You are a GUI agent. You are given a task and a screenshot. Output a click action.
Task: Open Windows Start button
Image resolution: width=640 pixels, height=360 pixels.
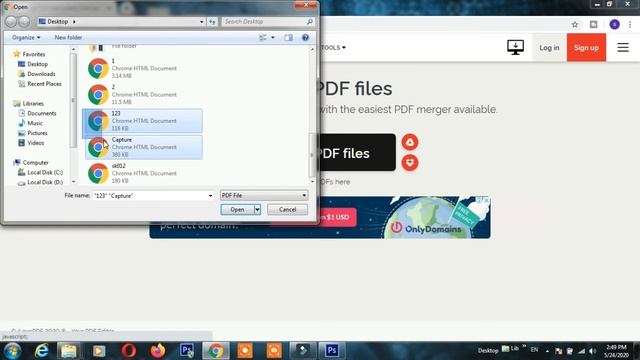point(13,351)
